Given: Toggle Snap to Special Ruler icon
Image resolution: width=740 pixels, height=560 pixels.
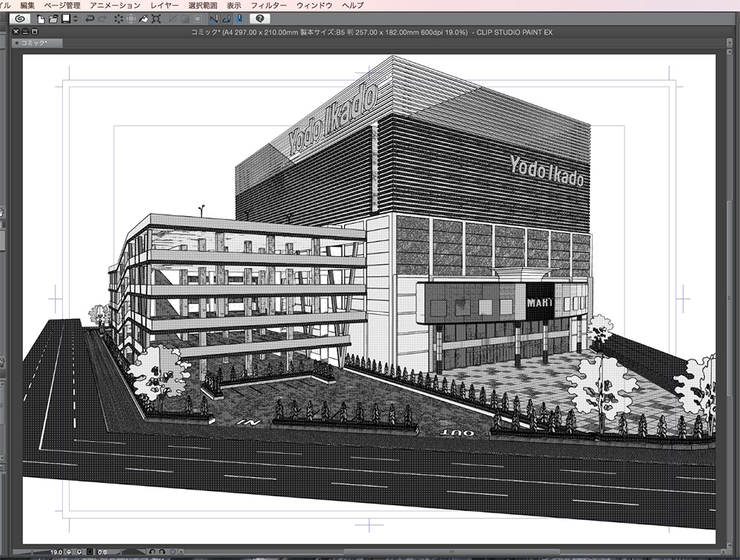Looking at the screenshot, I should click(226, 19).
